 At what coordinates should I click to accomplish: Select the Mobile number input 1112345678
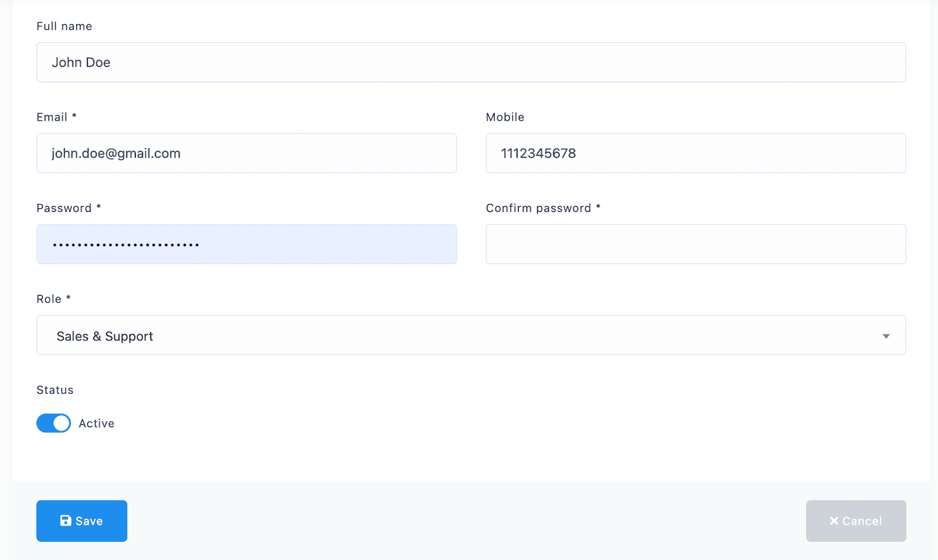click(x=695, y=153)
